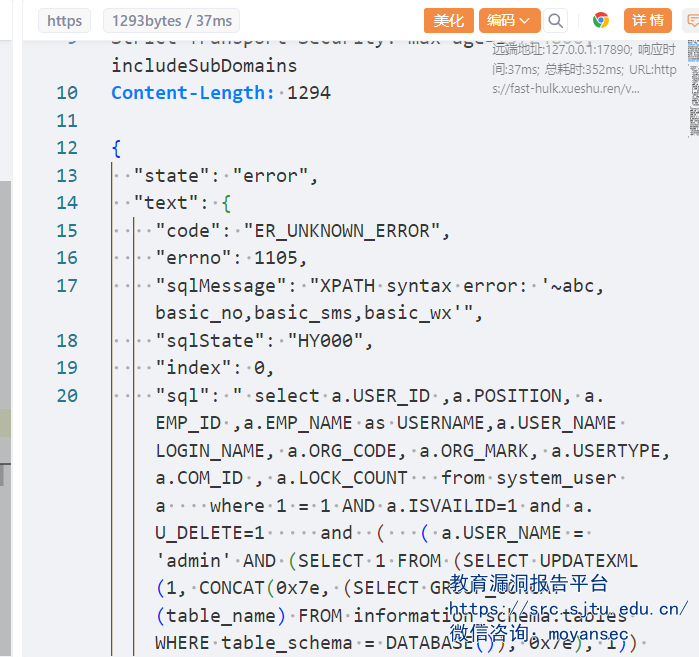The height and width of the screenshot is (657, 699).
Task: Click the 美化 beautify button
Action: tap(448, 21)
